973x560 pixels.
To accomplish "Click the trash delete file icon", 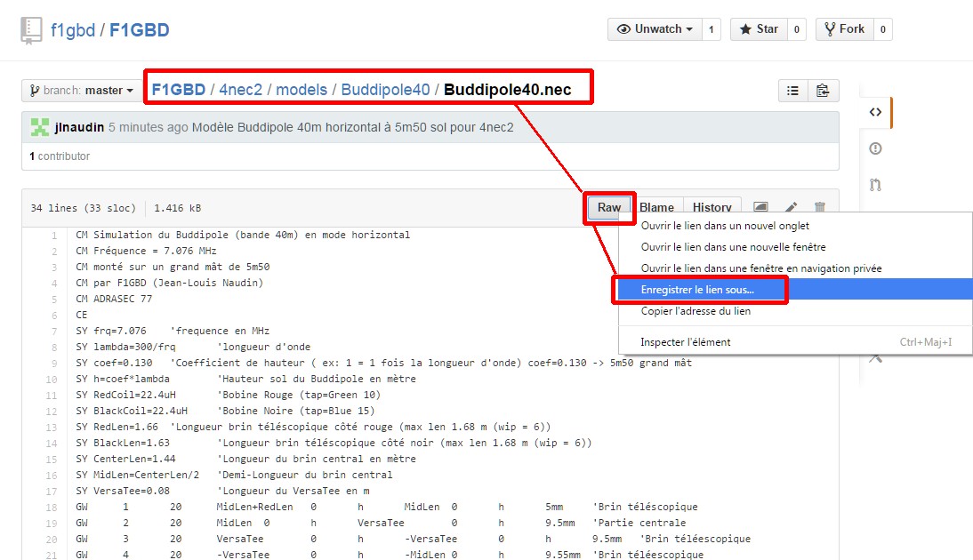I will (x=820, y=207).
